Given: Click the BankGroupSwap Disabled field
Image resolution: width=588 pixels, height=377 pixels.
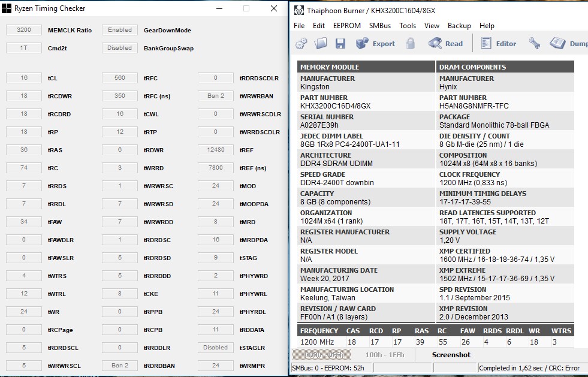Looking at the screenshot, I should click(x=120, y=48).
